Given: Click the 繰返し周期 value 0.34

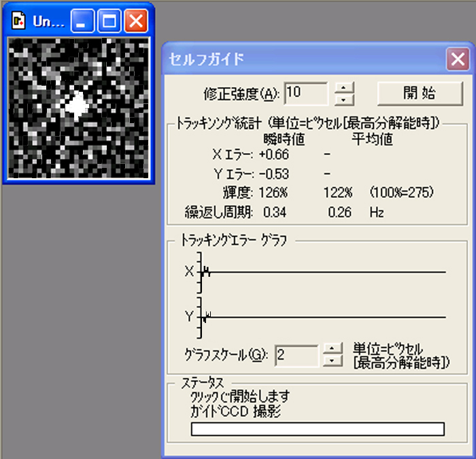Looking at the screenshot, I should click(275, 212).
